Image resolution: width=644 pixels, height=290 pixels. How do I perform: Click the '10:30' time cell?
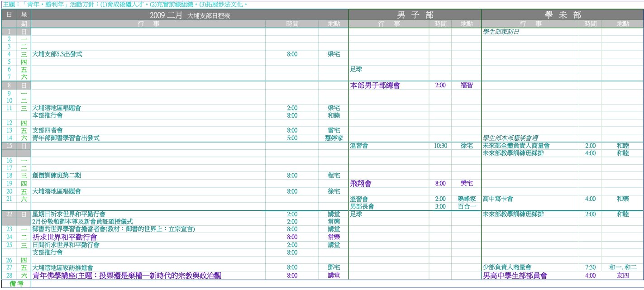(440, 146)
